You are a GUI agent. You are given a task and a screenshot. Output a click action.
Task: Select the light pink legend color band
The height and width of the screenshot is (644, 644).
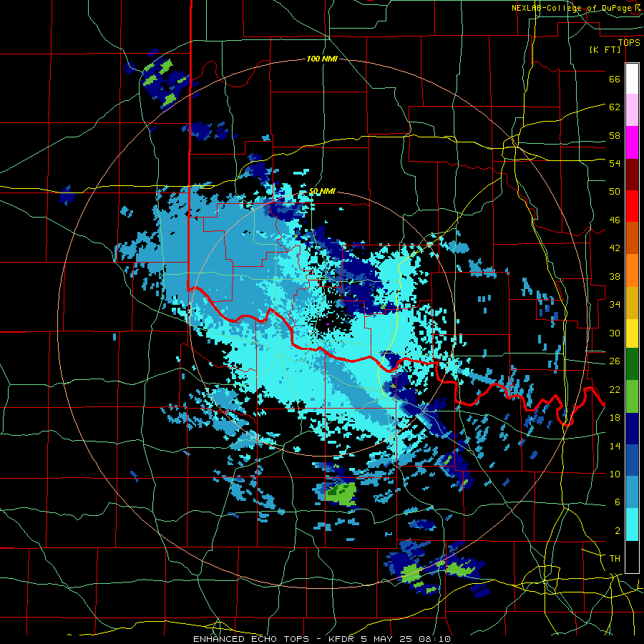coord(632,110)
